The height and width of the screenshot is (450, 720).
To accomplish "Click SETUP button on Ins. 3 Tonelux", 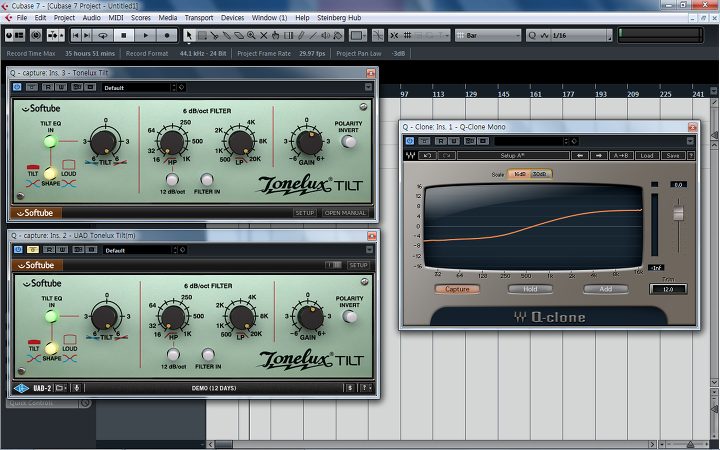I will pyautogui.click(x=304, y=213).
